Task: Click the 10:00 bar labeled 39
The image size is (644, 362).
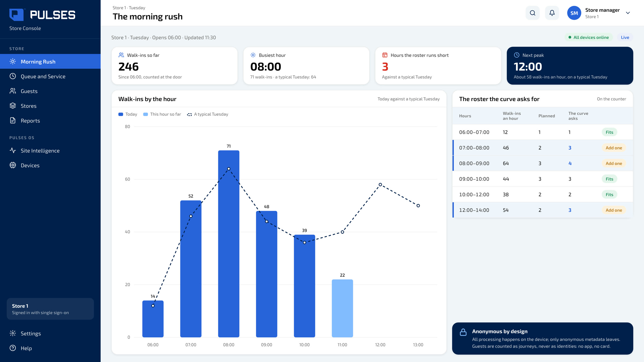Action: (x=304, y=286)
